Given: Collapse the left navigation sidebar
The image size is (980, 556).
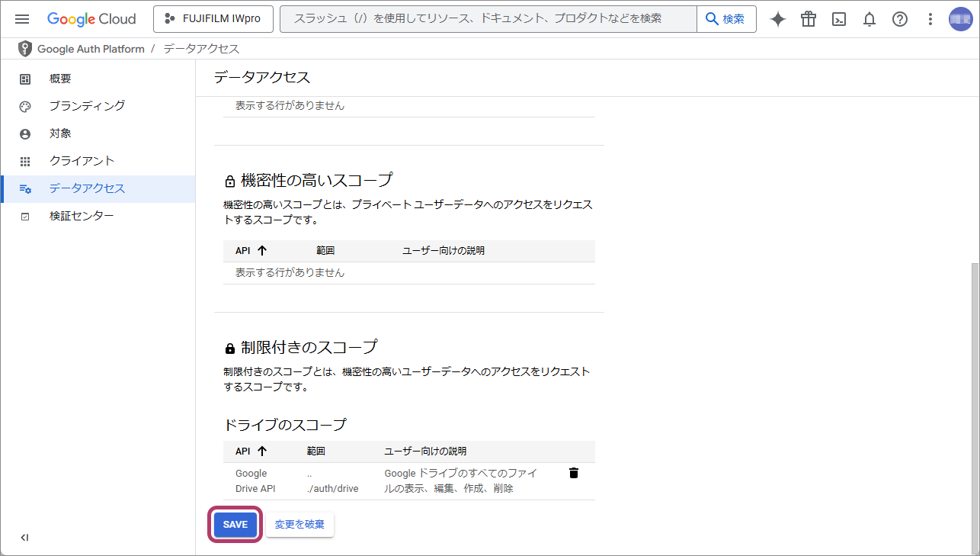Looking at the screenshot, I should [x=24, y=538].
